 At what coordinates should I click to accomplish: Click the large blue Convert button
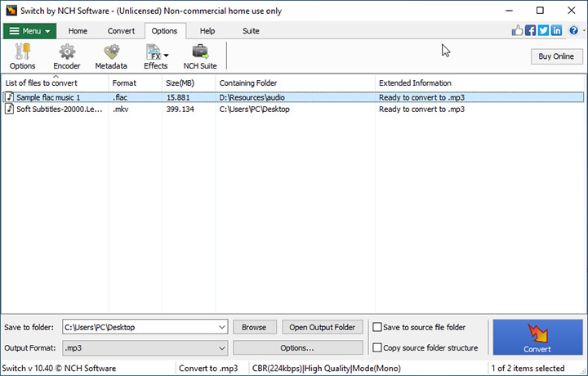coord(537,337)
